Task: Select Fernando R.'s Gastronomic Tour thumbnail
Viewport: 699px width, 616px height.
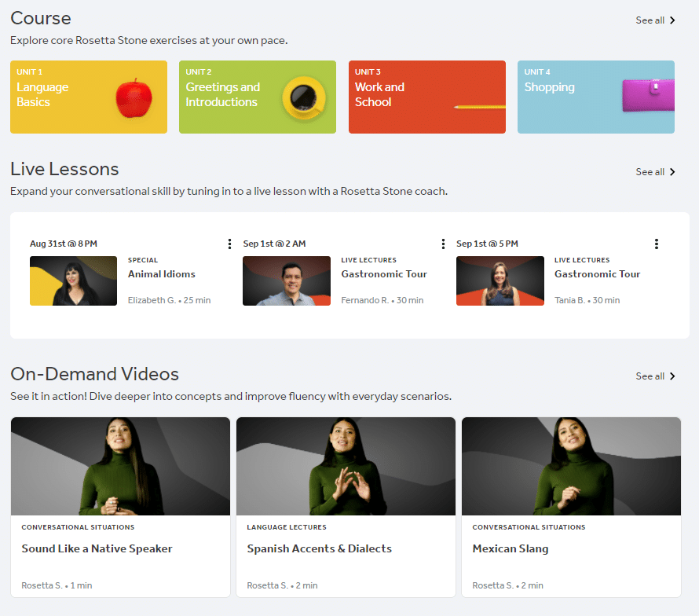Action: click(287, 280)
